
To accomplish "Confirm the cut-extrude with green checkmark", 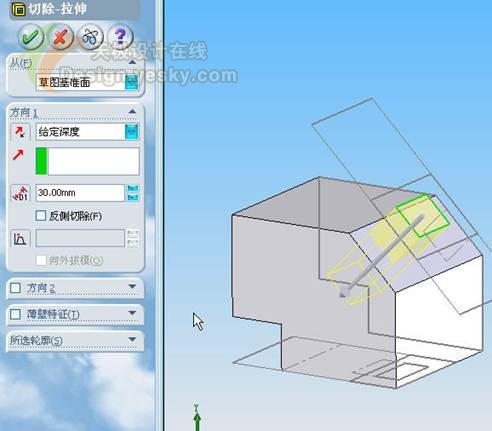I will [x=31, y=37].
